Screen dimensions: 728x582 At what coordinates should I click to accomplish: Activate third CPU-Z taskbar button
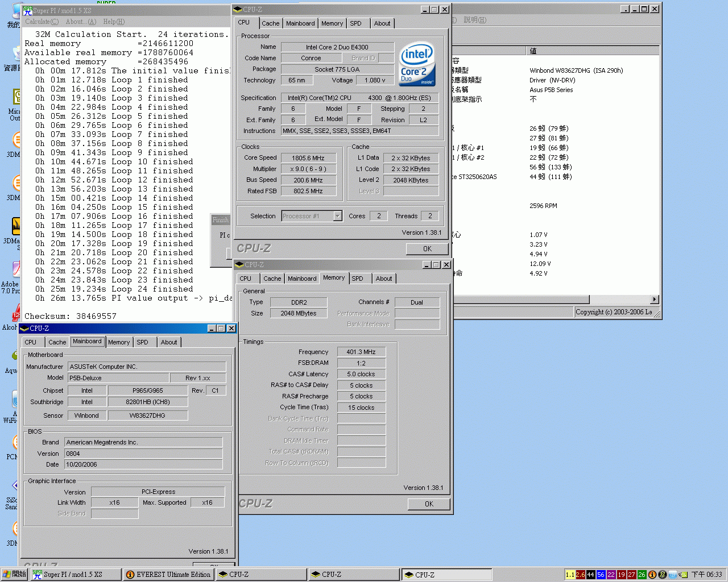[446, 575]
